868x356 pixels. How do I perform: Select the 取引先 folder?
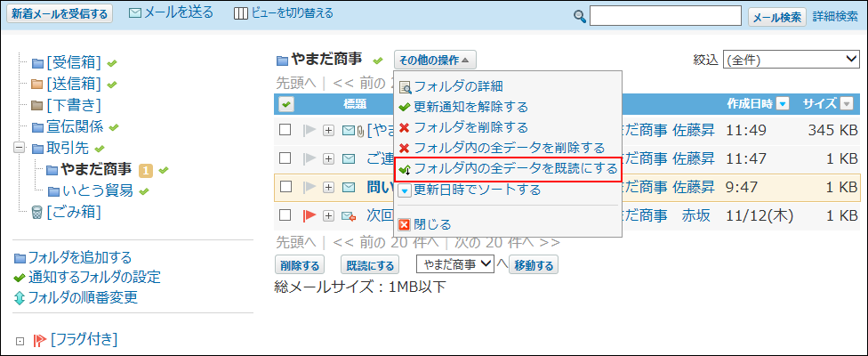click(68, 148)
